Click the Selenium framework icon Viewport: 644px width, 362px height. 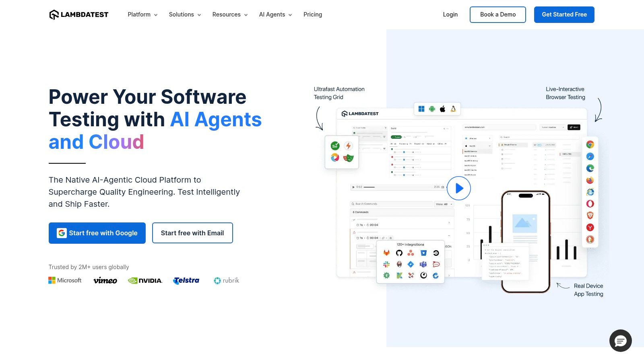(x=335, y=146)
